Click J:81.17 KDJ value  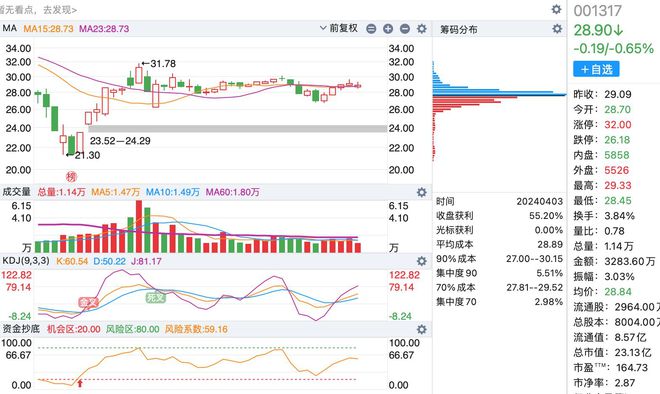pyautogui.click(x=146, y=261)
